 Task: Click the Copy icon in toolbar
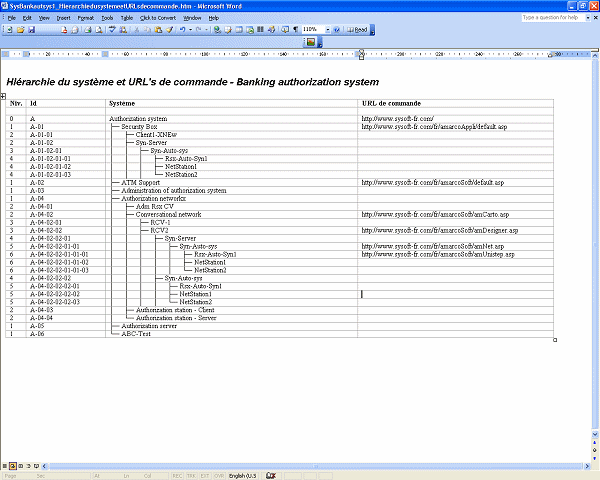point(147,29)
